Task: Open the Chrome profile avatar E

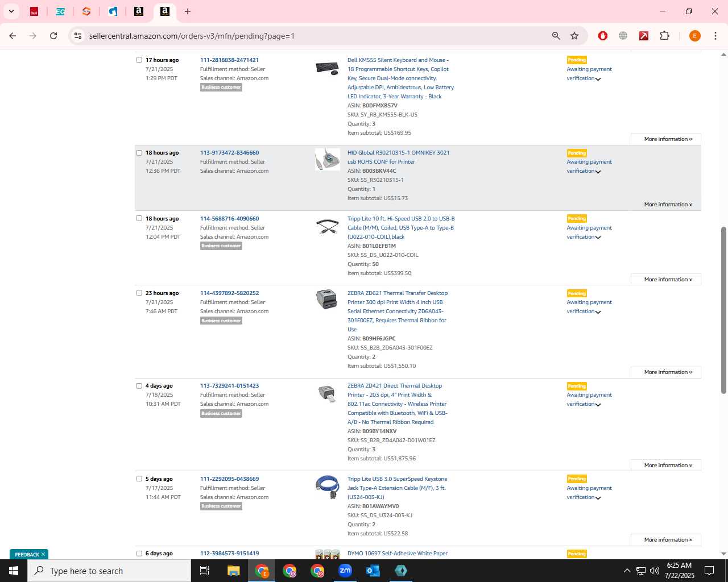Action: [694, 36]
